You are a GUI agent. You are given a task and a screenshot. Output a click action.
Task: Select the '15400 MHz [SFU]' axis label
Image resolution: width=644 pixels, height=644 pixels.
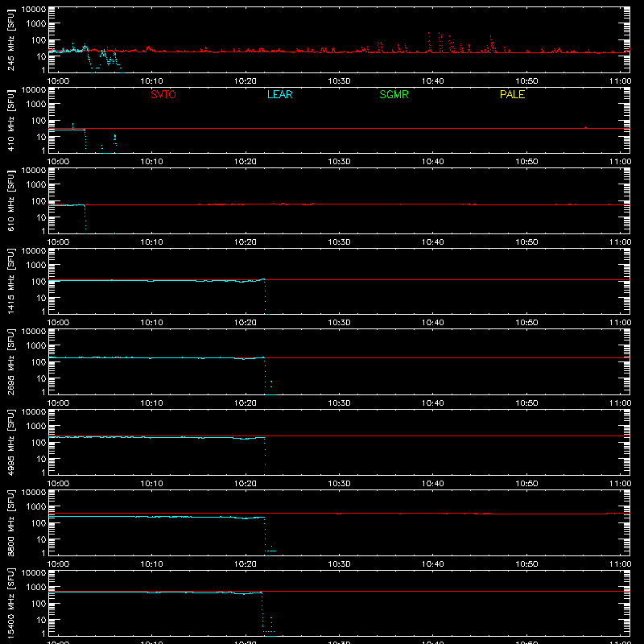click(11, 603)
